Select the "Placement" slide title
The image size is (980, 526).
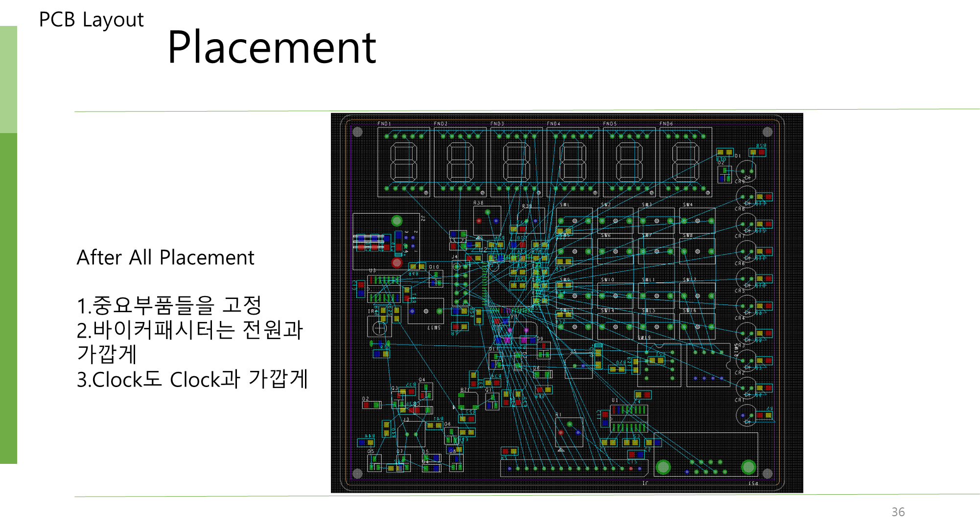click(272, 47)
